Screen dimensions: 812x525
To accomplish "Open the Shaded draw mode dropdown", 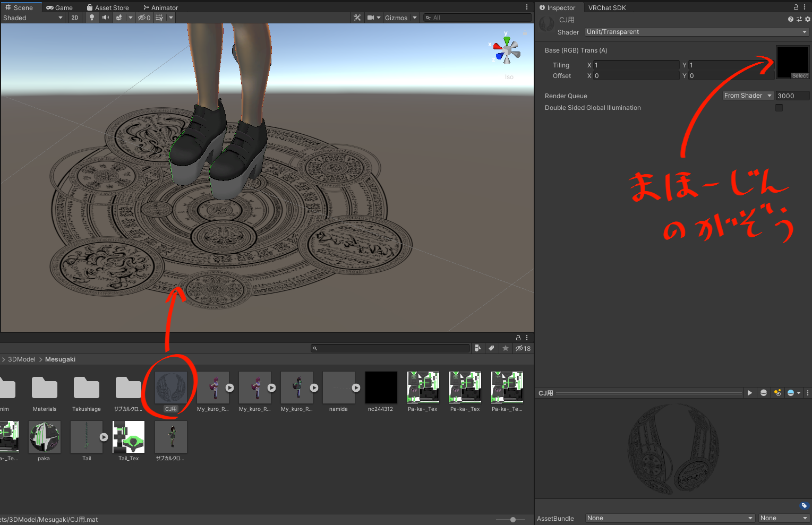I will click(x=32, y=18).
